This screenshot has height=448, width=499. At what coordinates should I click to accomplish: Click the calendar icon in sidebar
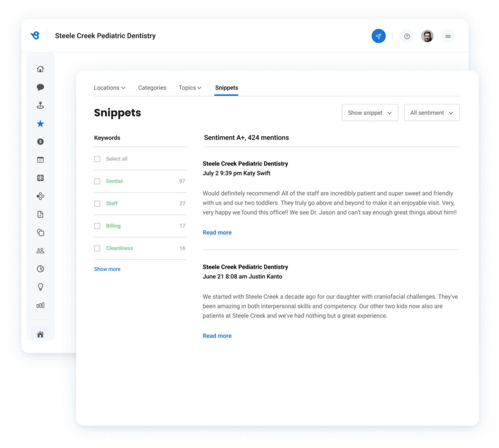(x=40, y=160)
